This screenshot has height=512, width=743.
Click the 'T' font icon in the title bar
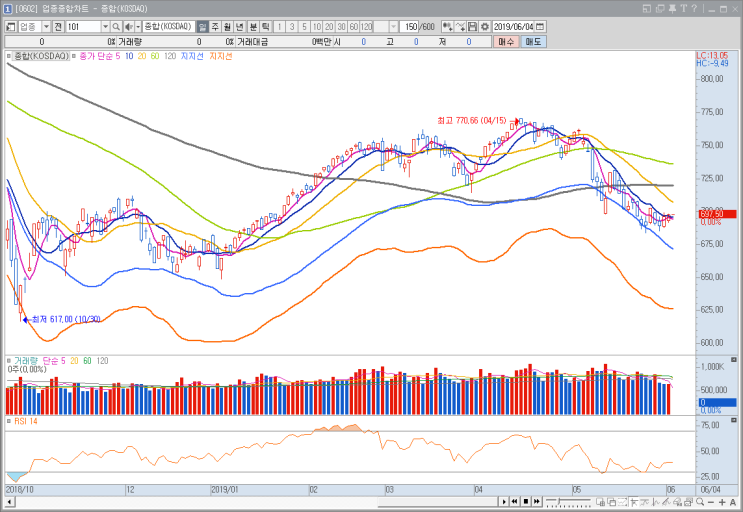(x=683, y=9)
